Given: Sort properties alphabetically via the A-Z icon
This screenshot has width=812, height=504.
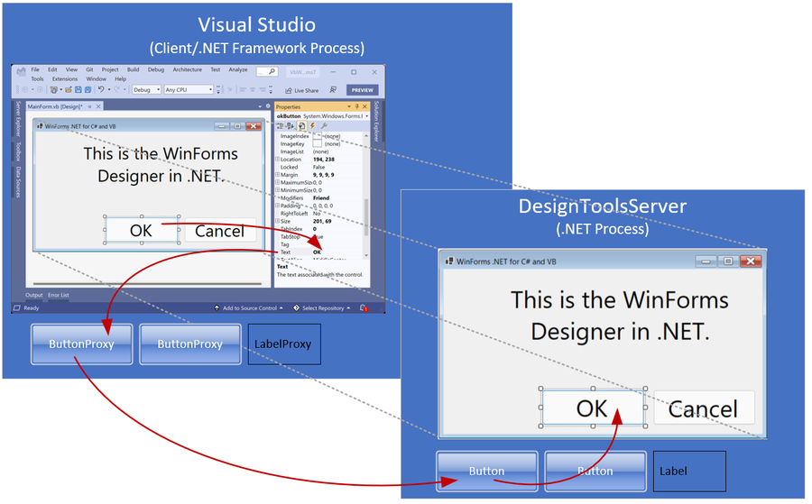Looking at the screenshot, I should pyautogui.click(x=290, y=125).
